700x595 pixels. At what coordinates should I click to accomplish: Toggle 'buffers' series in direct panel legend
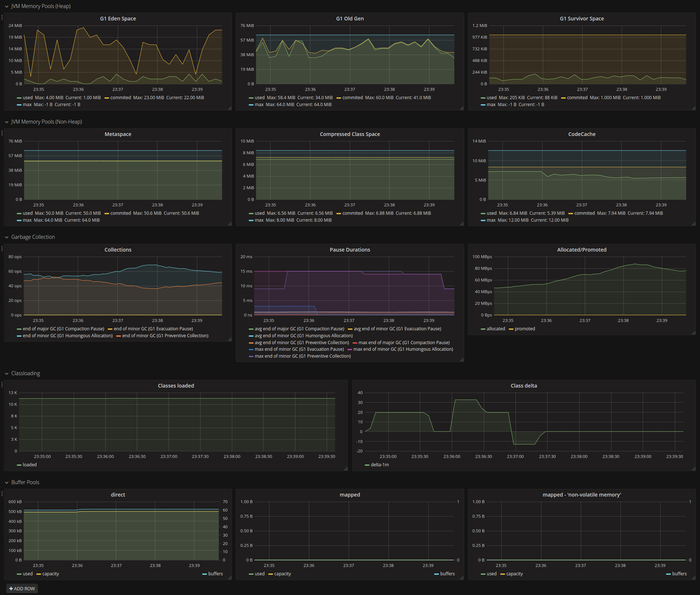point(215,574)
